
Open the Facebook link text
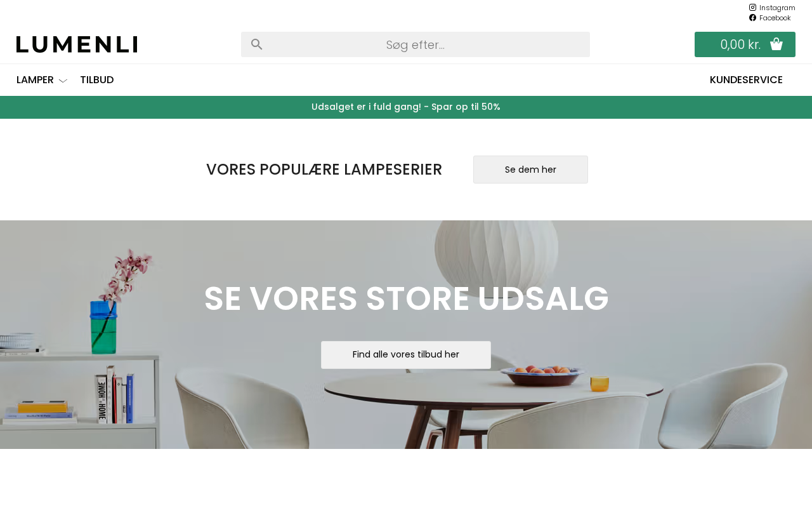(x=775, y=18)
